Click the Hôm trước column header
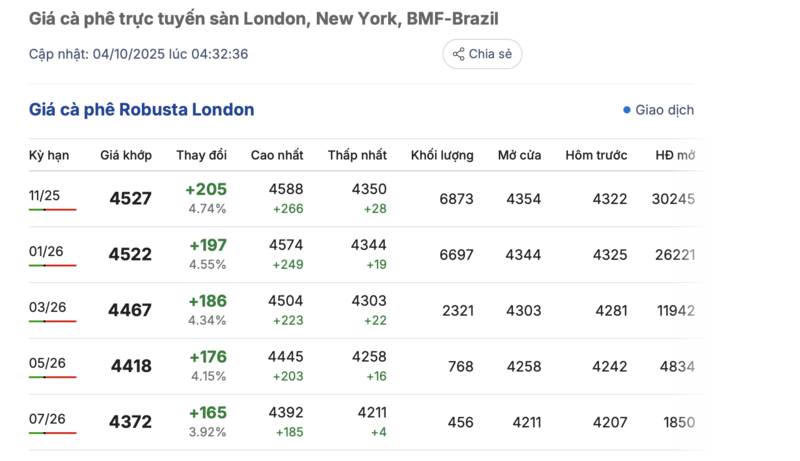This screenshot has width=800, height=461. click(596, 155)
